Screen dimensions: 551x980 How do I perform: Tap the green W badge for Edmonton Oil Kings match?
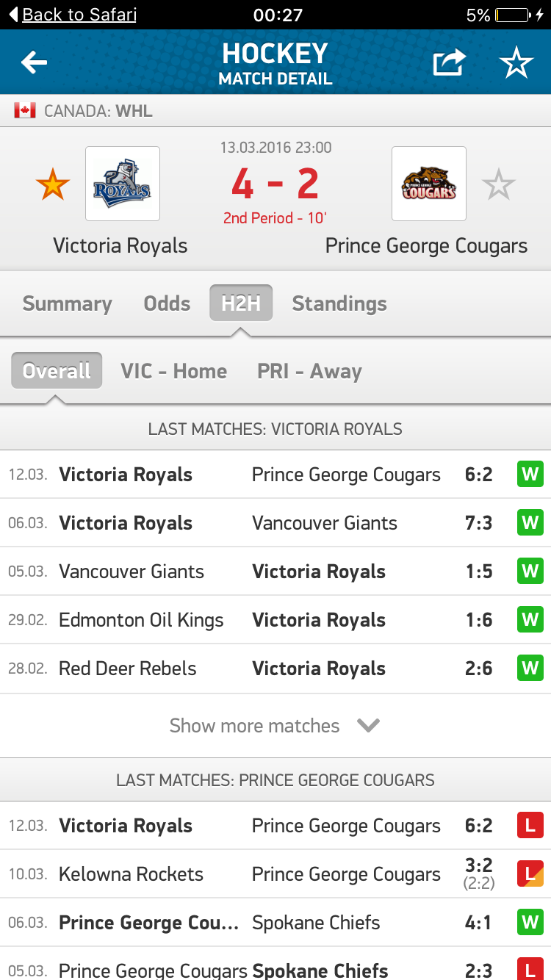pos(530,620)
